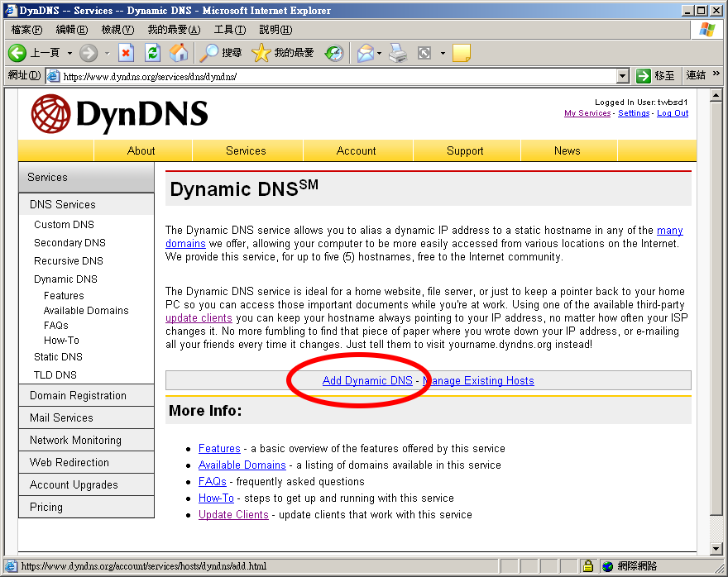The width and height of the screenshot is (728, 577).
Task: Click the vertical scrollbar down arrow
Action: pyautogui.click(x=716, y=548)
